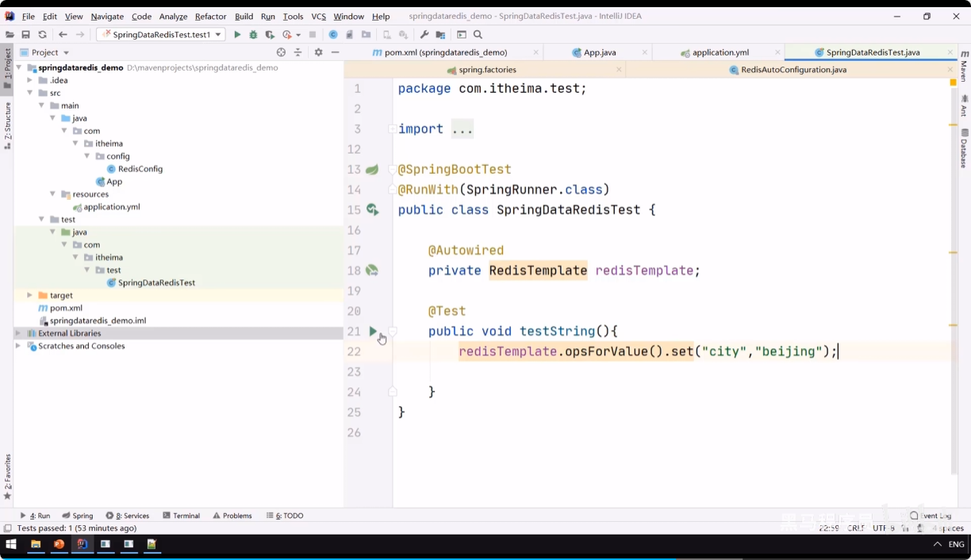Click the green Run button in toolbar
The width and height of the screenshot is (971, 560).
pyautogui.click(x=236, y=35)
